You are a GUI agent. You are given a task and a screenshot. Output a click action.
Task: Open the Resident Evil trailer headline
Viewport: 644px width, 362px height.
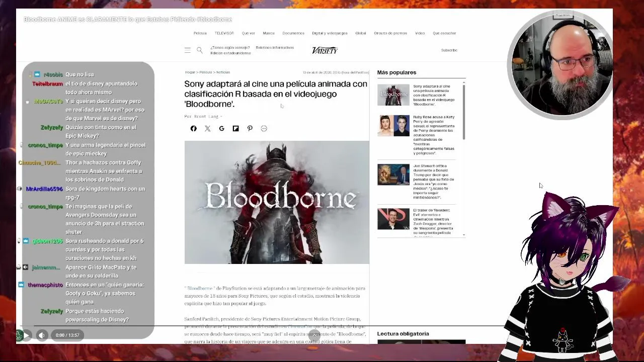tap(433, 222)
